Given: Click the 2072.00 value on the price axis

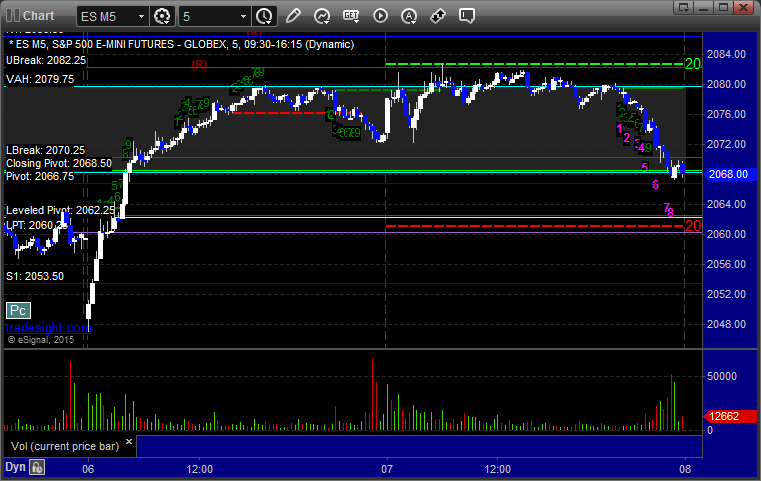Looking at the screenshot, I should point(726,144).
